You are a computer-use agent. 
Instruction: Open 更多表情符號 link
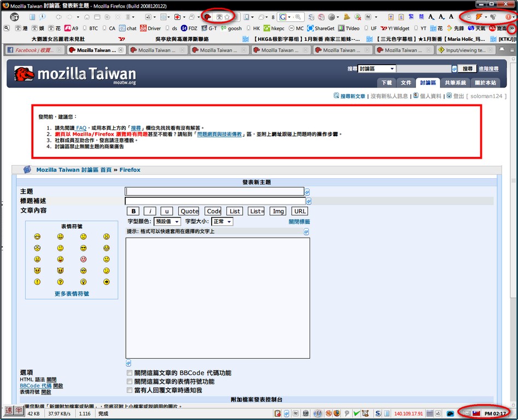point(72,294)
